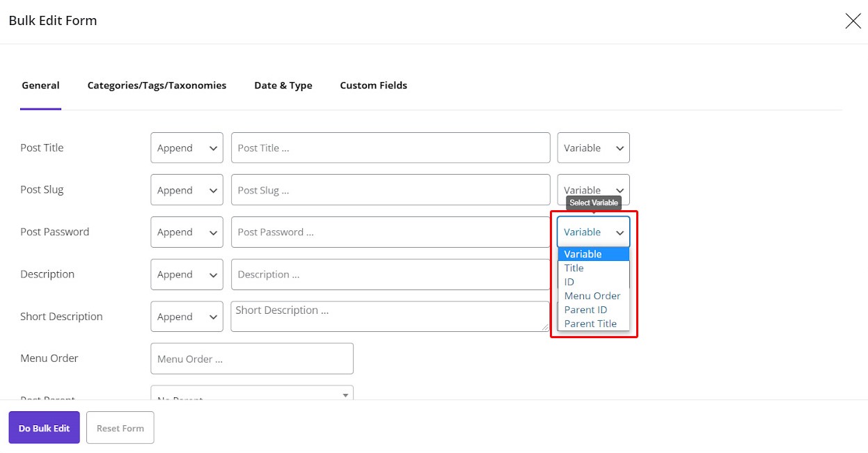
Task: Open the Post Slug Append dropdown
Action: (x=187, y=190)
